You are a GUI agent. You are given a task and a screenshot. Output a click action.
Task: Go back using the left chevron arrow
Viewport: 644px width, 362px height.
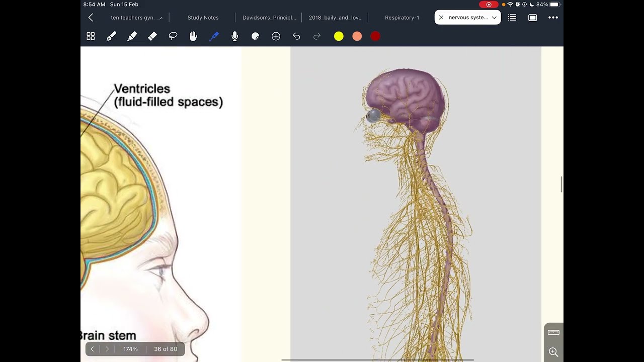coord(91,18)
